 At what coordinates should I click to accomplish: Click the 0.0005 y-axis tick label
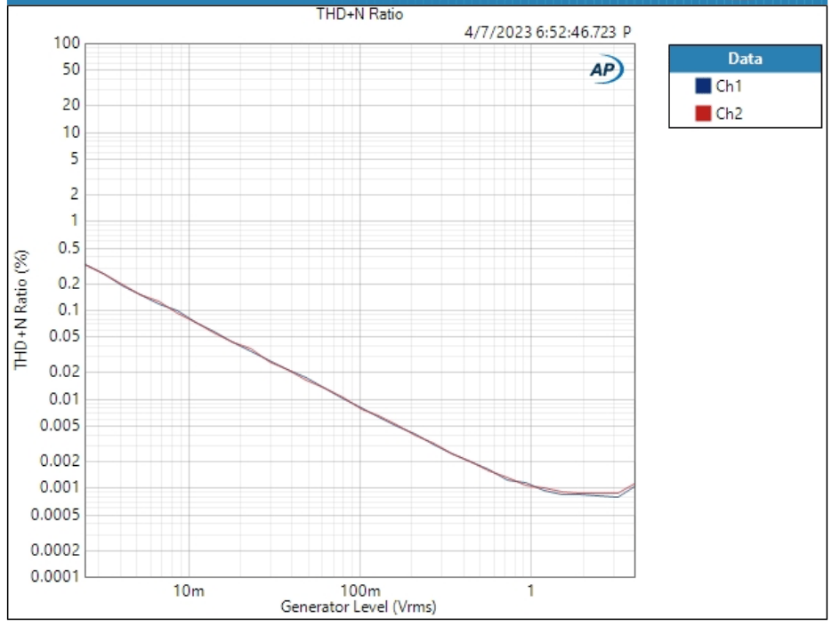(x=55, y=515)
